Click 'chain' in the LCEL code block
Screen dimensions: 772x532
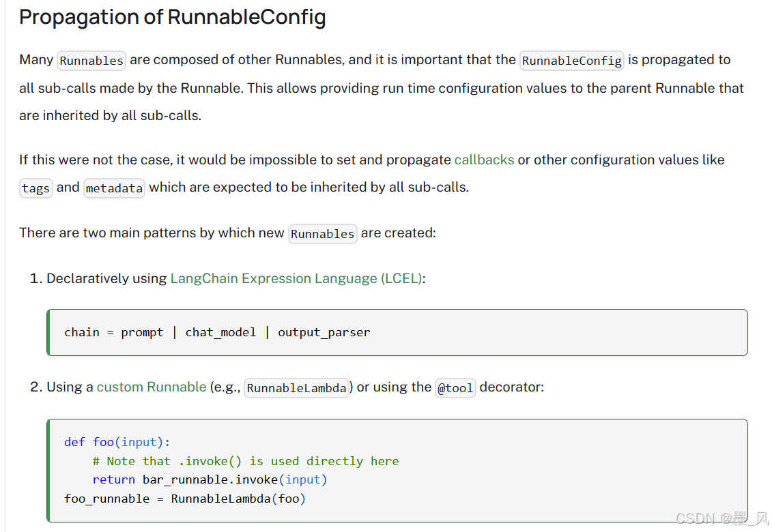82,332
